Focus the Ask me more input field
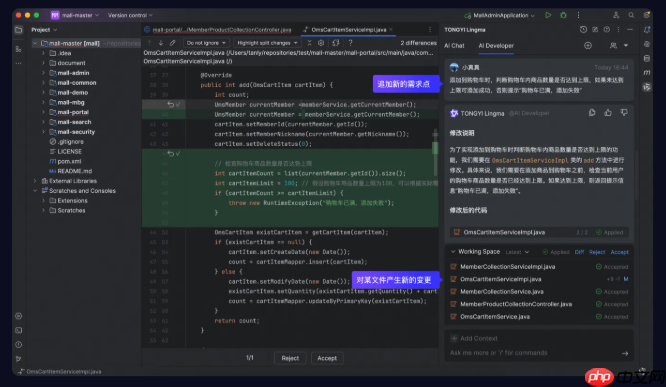This screenshot has width=666, height=387. 533,353
